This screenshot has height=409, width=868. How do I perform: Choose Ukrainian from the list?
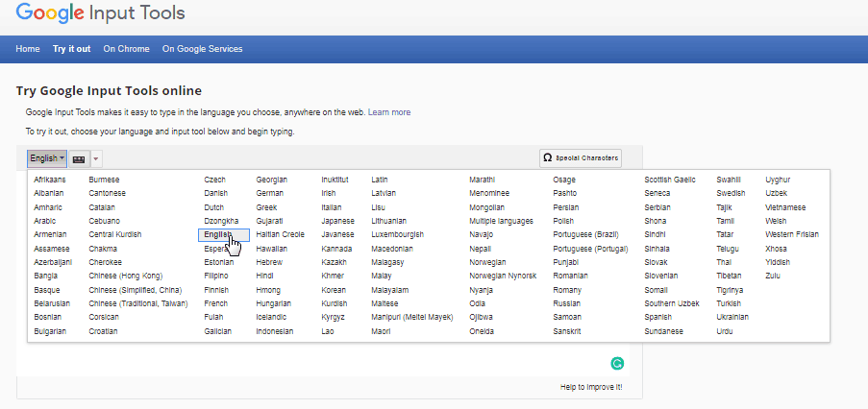732,317
